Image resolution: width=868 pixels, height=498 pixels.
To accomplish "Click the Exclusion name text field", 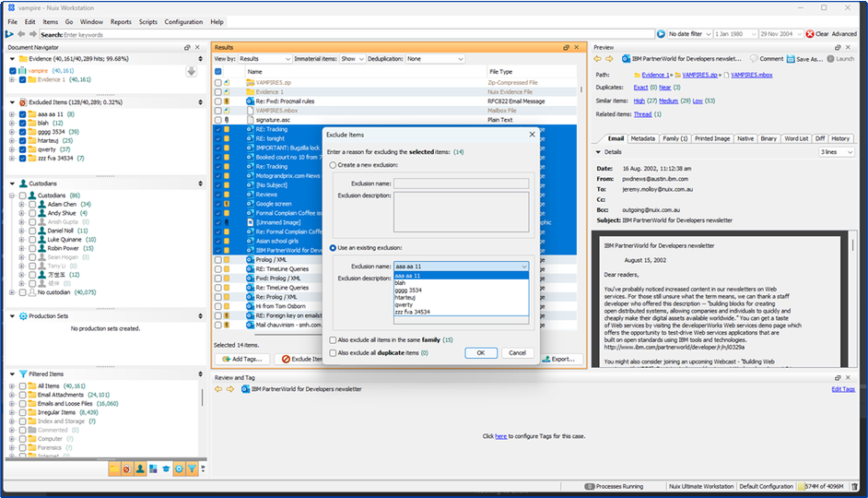I will click(461, 184).
